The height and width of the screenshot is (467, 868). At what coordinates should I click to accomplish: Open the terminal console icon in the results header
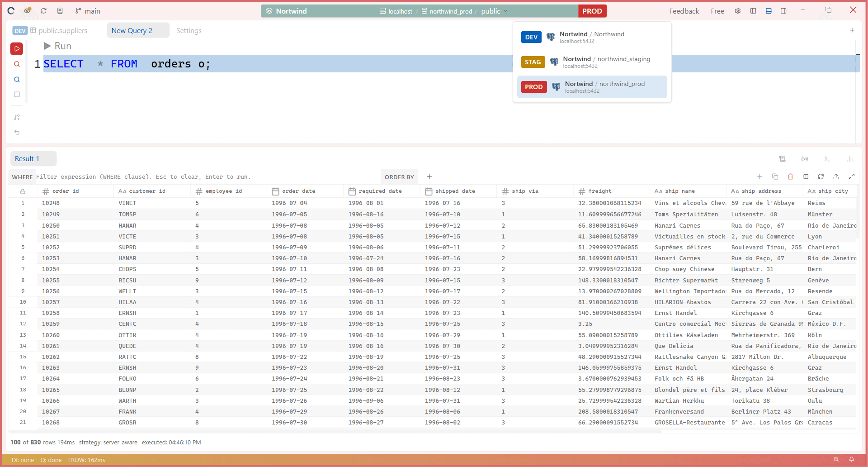coord(827,159)
